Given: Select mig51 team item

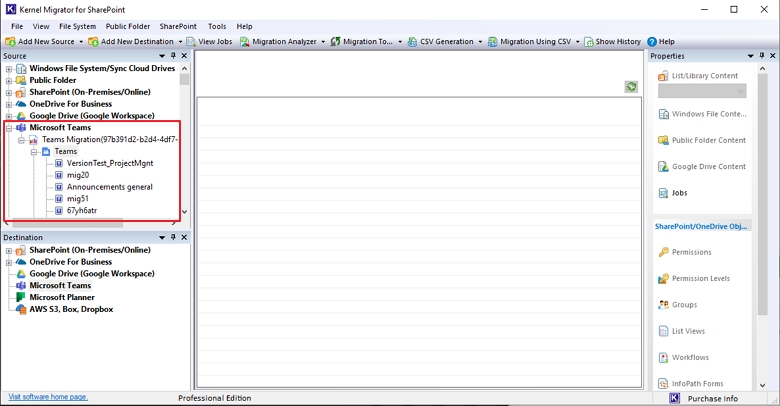Looking at the screenshot, I should click(x=78, y=199).
